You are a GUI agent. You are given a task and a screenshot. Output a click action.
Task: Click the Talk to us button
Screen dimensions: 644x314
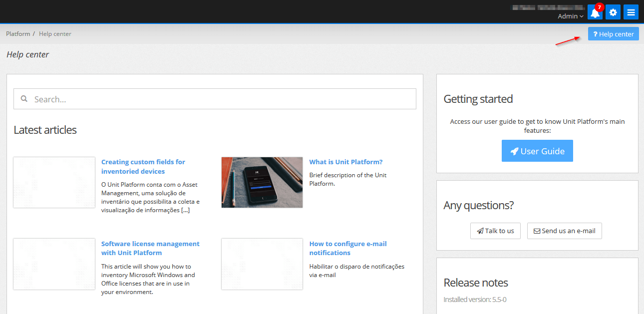[495, 231]
